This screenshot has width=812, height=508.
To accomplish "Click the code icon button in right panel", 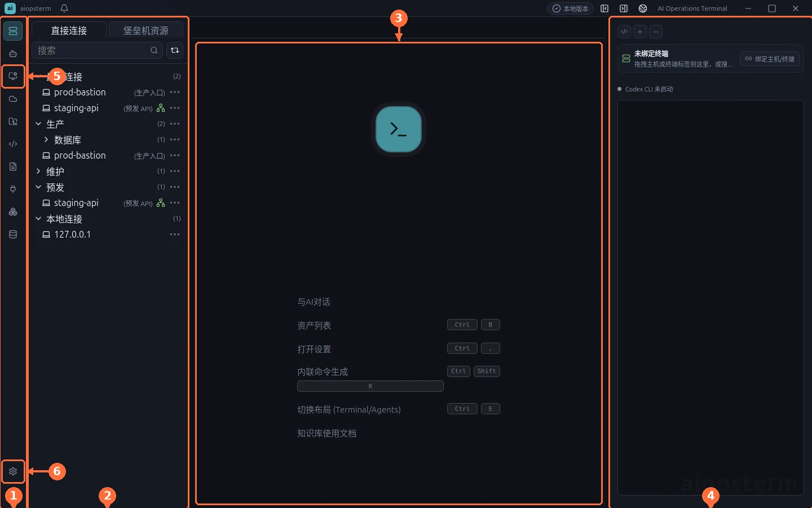I will 624,32.
